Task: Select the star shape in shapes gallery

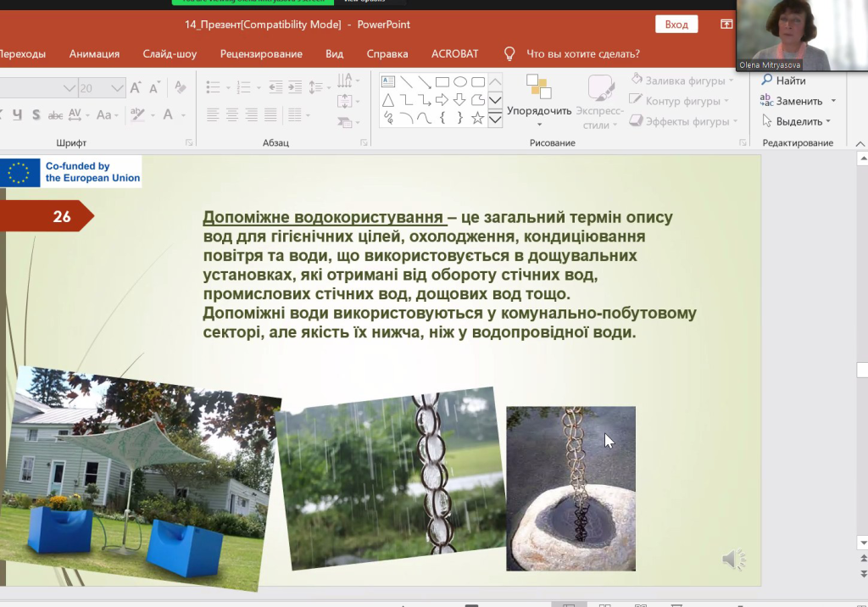Action: tap(478, 119)
